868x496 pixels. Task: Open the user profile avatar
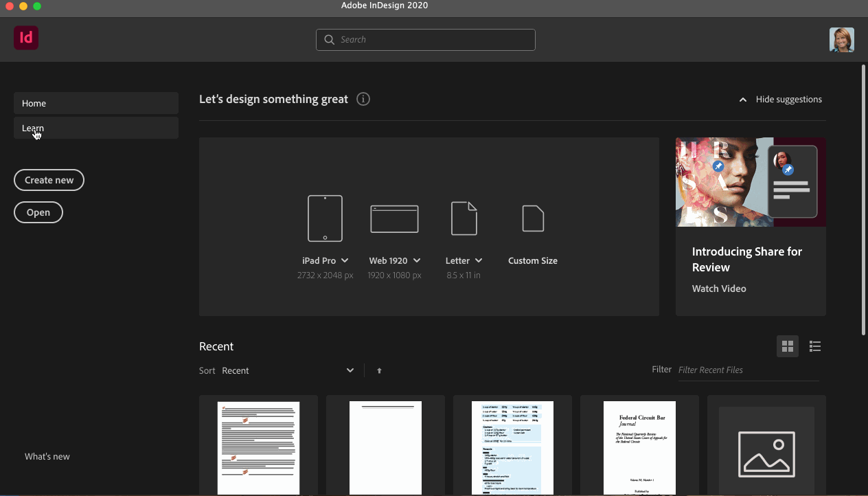tap(841, 40)
